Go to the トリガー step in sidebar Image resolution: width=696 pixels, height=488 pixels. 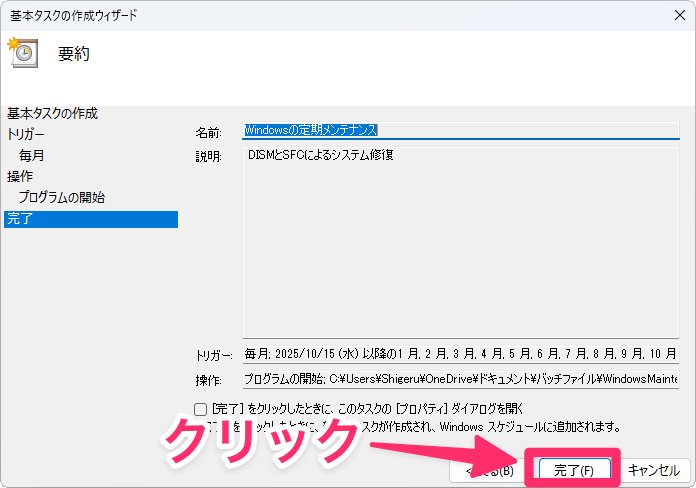(26, 134)
